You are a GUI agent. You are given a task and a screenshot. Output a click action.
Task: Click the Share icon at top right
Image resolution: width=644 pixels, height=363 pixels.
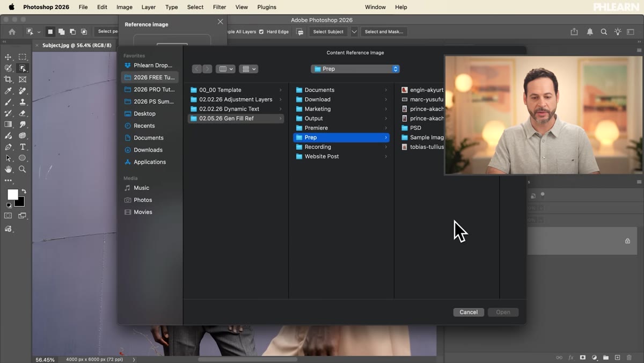point(574,32)
